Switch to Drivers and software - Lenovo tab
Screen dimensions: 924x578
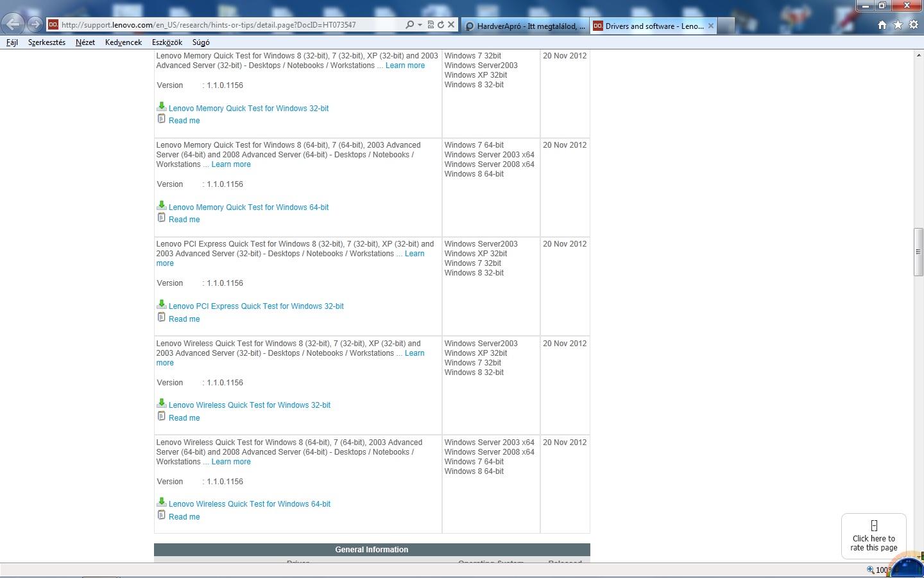tap(653, 26)
